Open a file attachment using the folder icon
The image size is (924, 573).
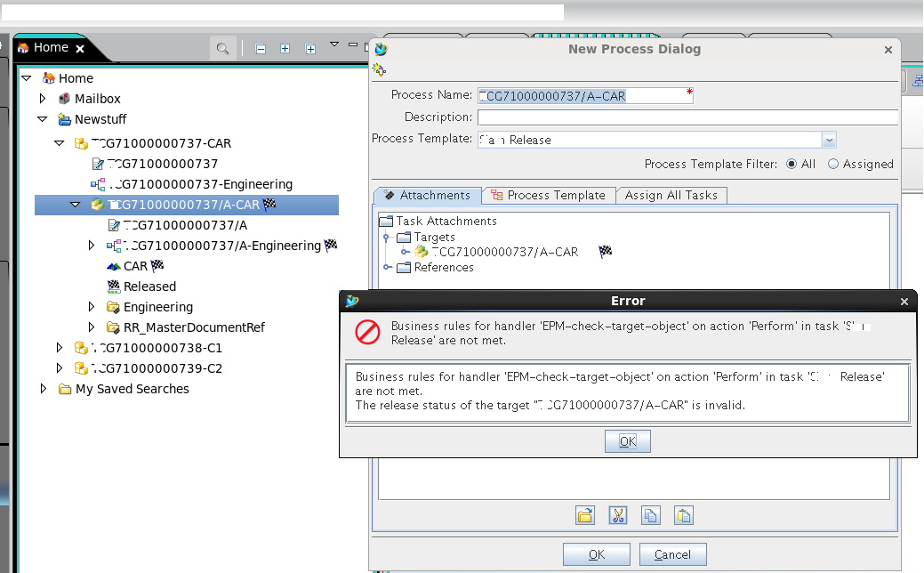pos(584,514)
